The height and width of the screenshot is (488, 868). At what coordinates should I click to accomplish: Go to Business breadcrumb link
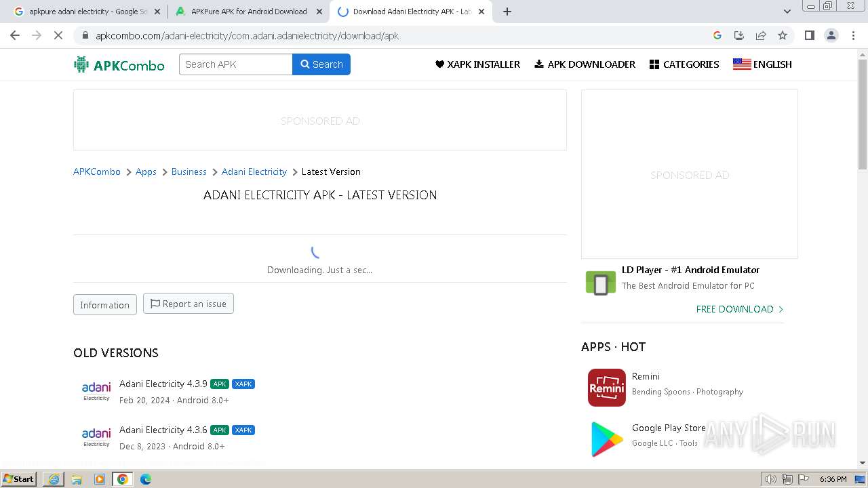pyautogui.click(x=189, y=171)
